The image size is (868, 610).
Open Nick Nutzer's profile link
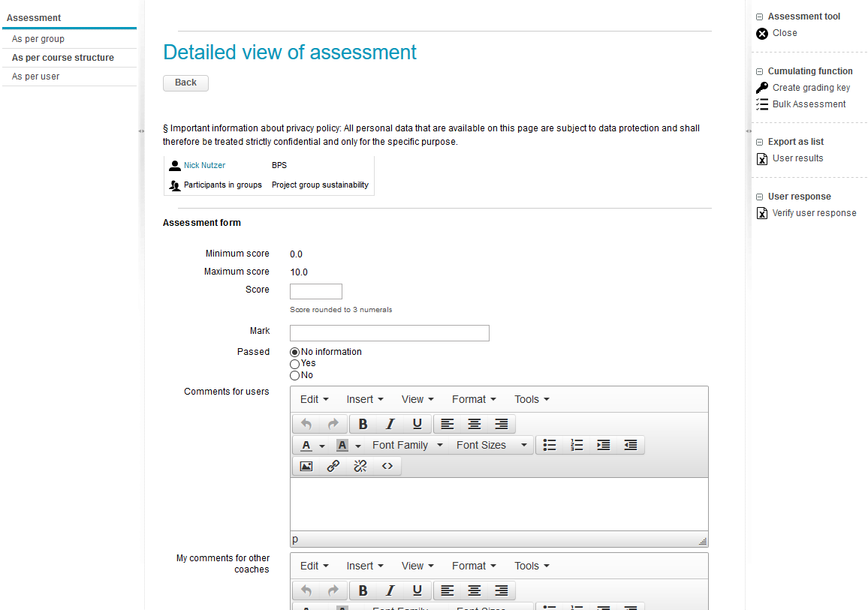[204, 165]
